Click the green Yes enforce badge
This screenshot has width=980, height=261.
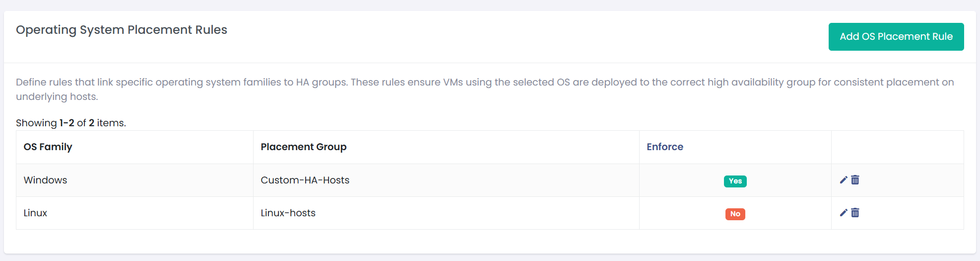735,181
